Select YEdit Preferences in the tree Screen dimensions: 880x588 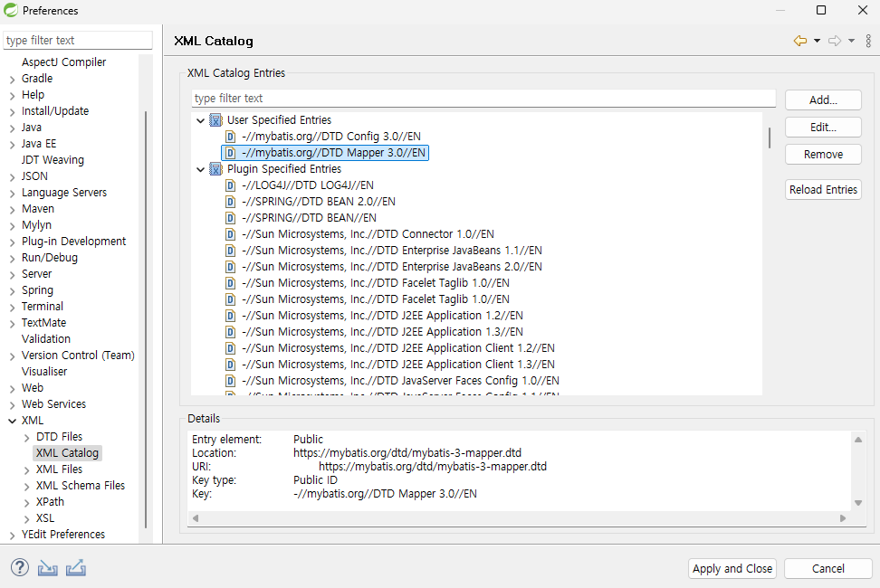(63, 534)
